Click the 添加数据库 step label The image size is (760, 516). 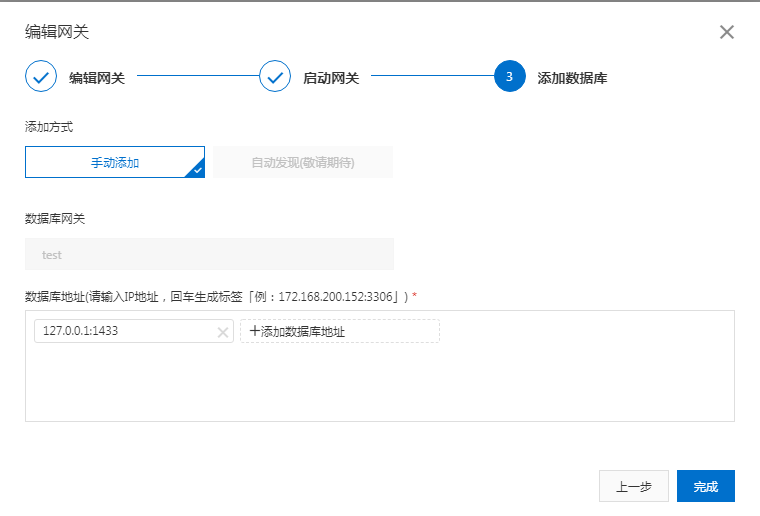[572, 78]
